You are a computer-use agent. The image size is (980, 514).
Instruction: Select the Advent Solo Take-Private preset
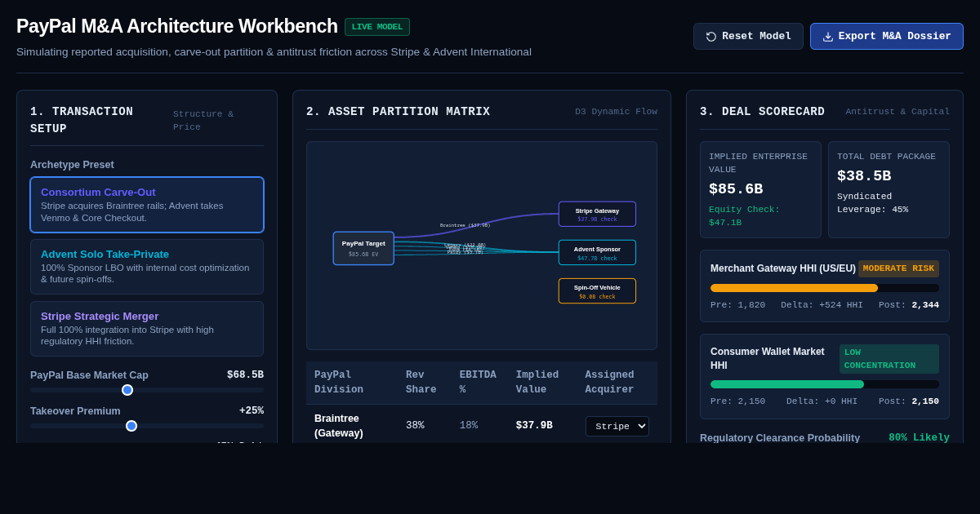click(147, 267)
